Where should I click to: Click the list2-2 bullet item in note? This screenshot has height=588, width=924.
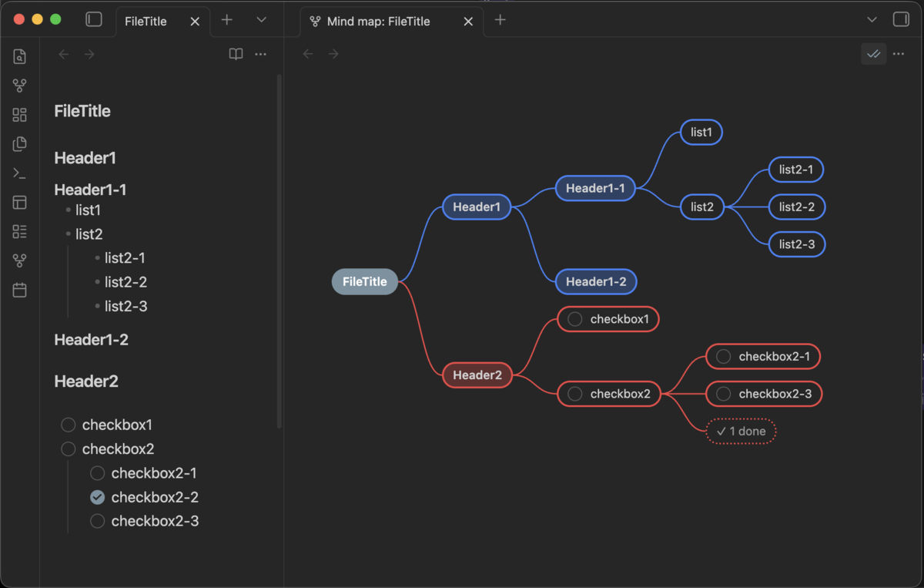coord(126,282)
